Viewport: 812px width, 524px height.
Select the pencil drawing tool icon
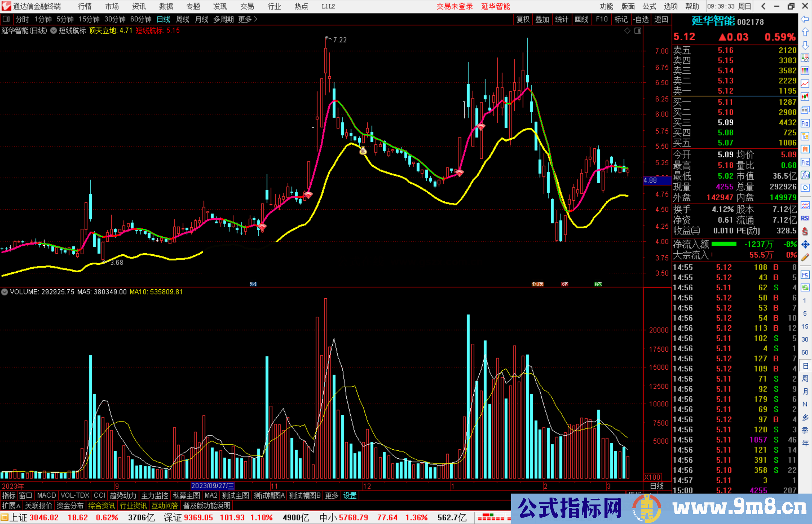805,257
